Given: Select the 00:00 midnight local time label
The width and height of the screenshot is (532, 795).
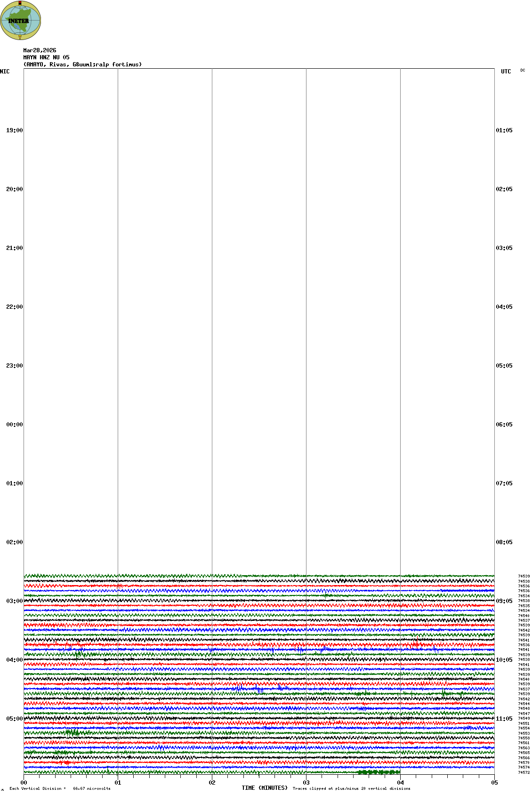Looking at the screenshot, I should (x=14, y=425).
